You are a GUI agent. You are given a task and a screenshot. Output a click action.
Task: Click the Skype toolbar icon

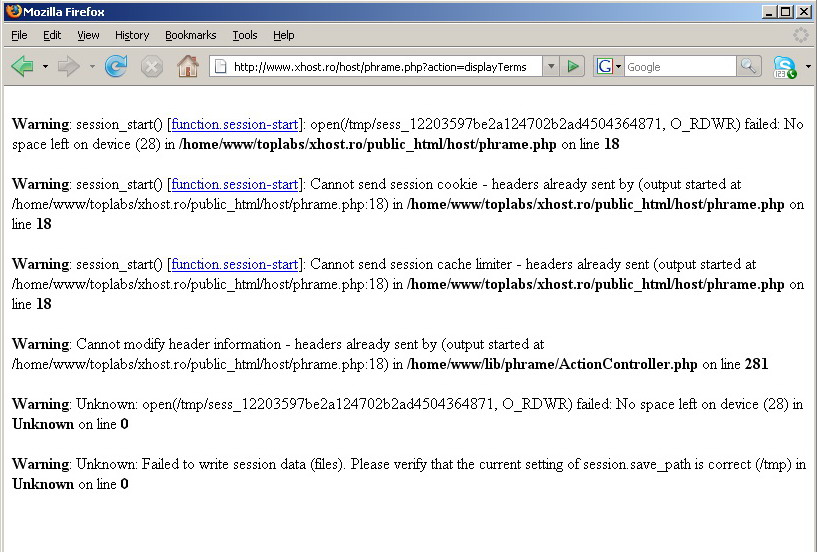[785, 67]
